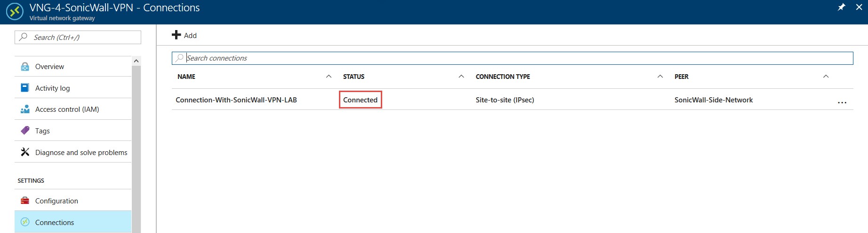Image resolution: width=868 pixels, height=233 pixels.
Task: Click the Virtual network gateway subtitle
Action: click(x=62, y=18)
